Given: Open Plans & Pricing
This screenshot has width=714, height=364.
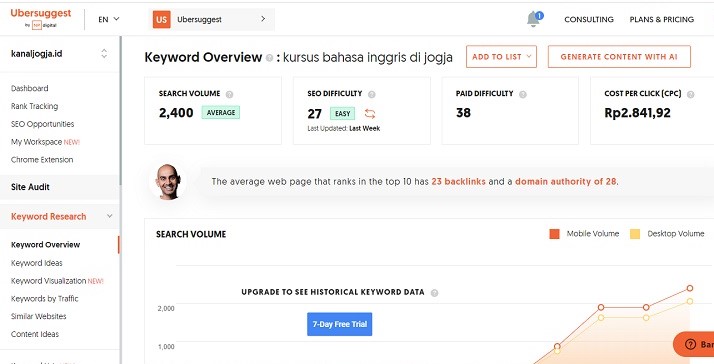Looking at the screenshot, I should coord(662,20).
